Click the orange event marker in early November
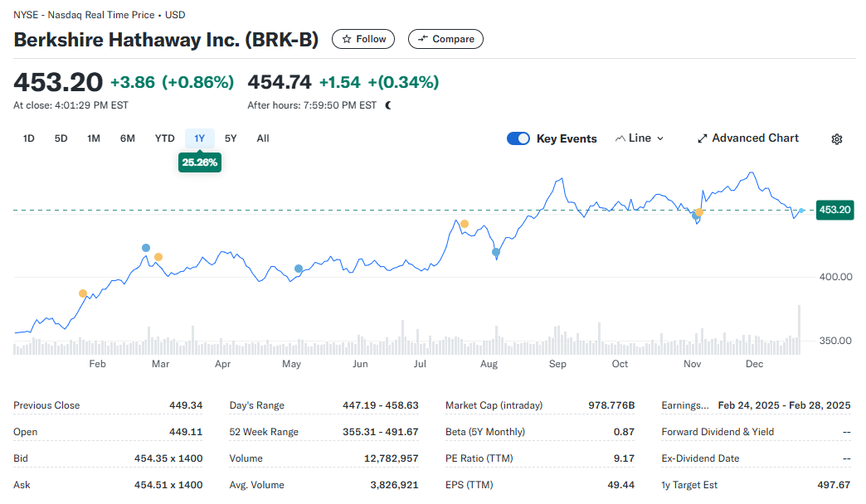Viewport: 866px width, 504px height. click(699, 212)
